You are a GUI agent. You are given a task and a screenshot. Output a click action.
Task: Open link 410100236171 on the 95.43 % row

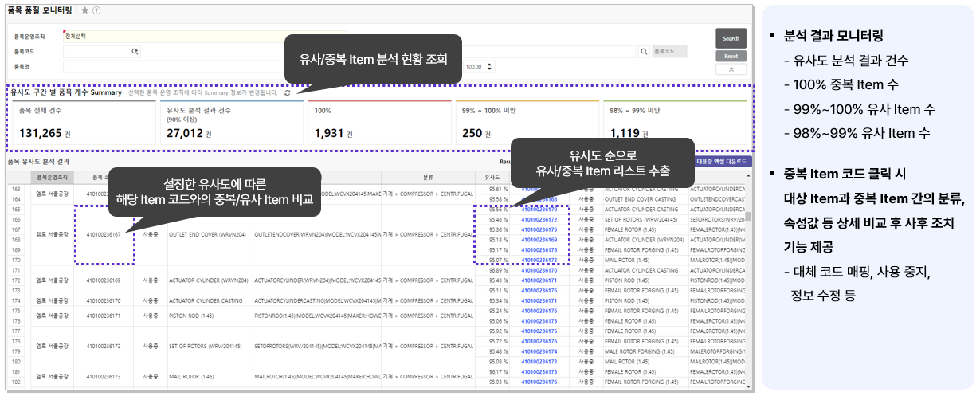tap(539, 280)
